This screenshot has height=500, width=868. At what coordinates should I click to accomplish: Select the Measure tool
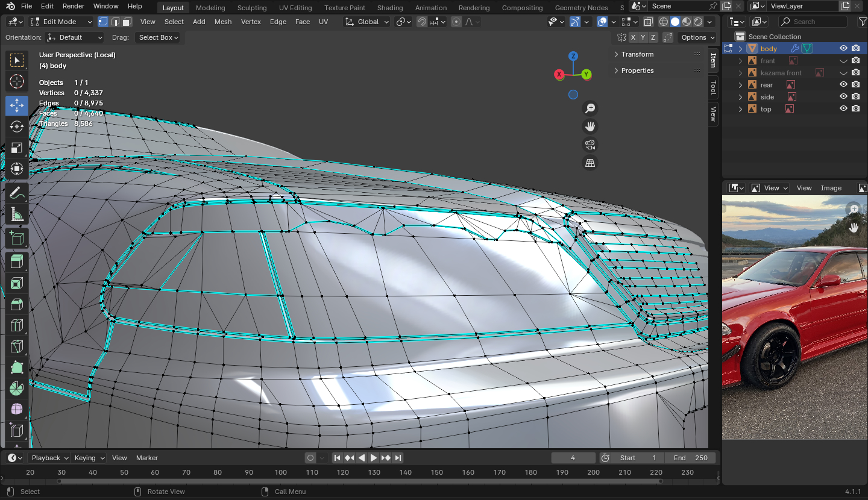coord(17,214)
